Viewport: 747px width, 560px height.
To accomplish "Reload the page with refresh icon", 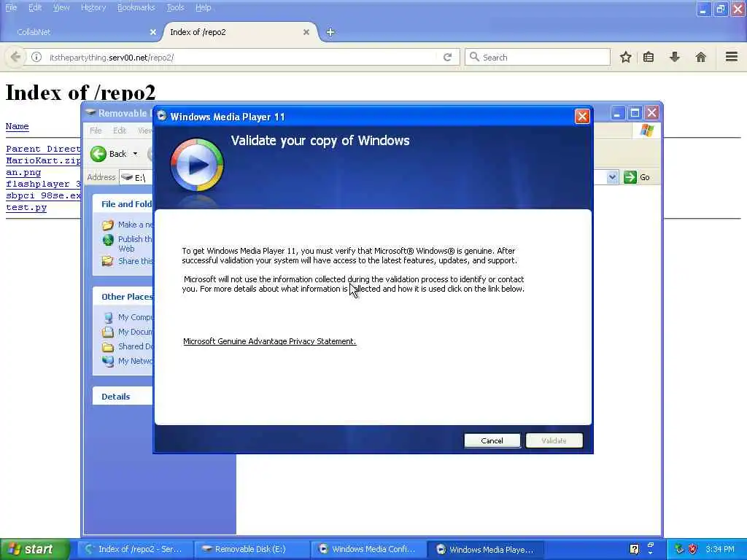I will [x=447, y=57].
